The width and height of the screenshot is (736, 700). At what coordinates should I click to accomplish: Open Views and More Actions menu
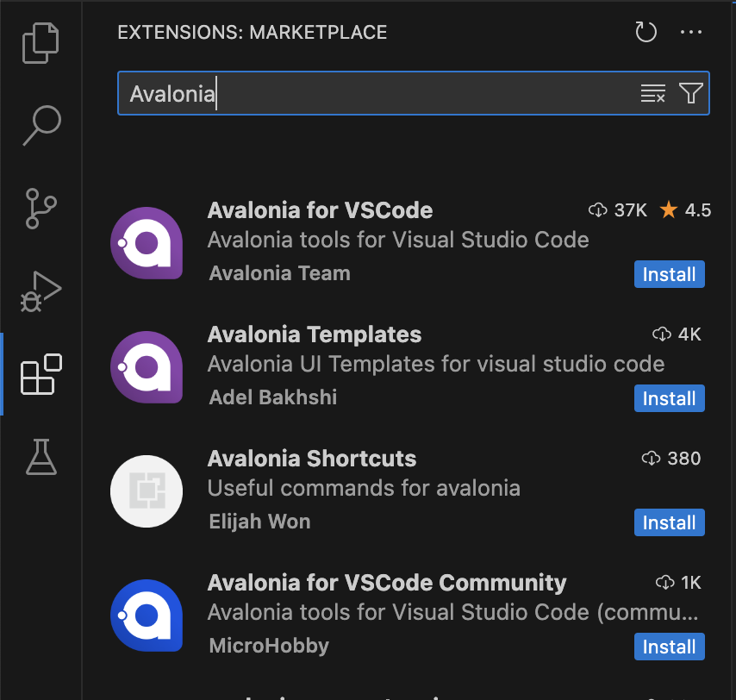point(691,33)
